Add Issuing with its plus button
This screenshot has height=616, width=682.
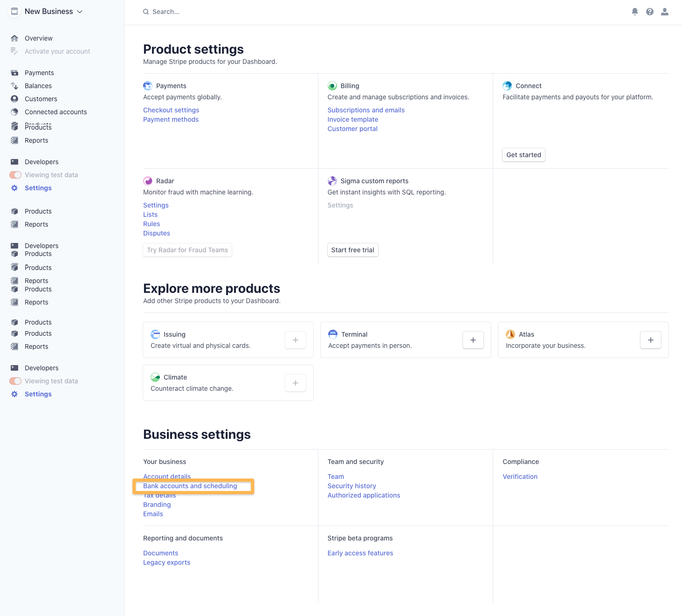click(x=296, y=340)
